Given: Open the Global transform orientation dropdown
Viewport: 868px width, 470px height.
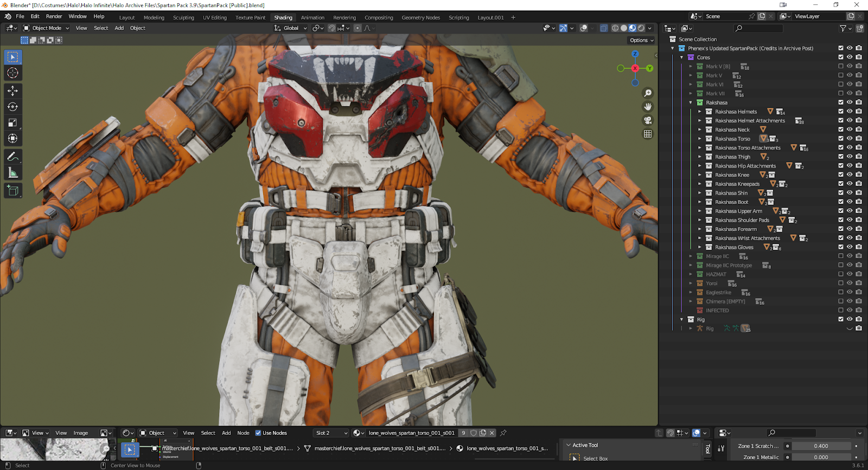Looking at the screenshot, I should (291, 28).
